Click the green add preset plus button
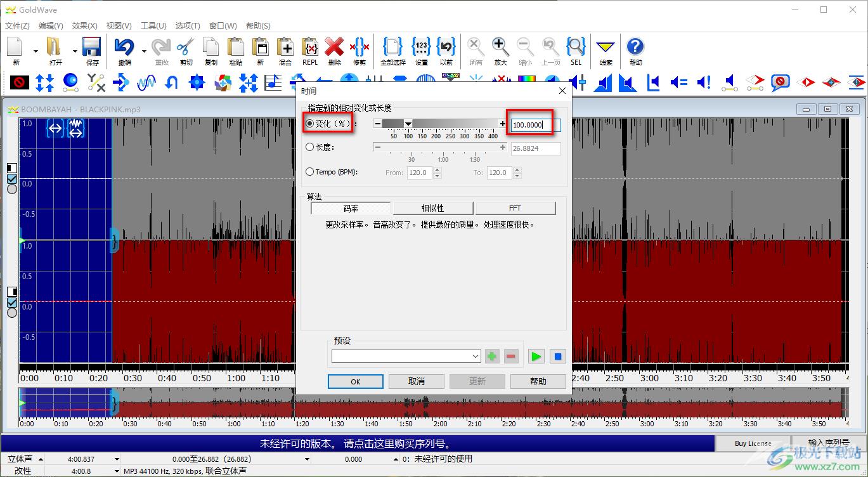Image resolution: width=868 pixels, height=477 pixels. [x=492, y=356]
